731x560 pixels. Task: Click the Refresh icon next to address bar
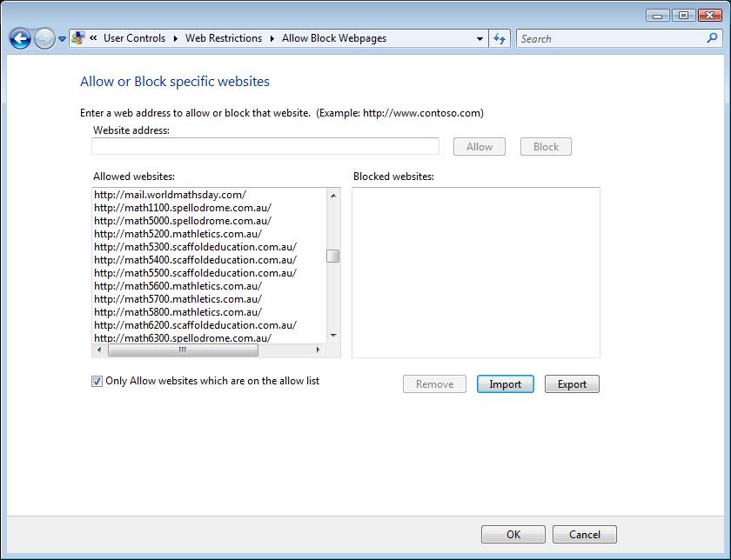500,38
